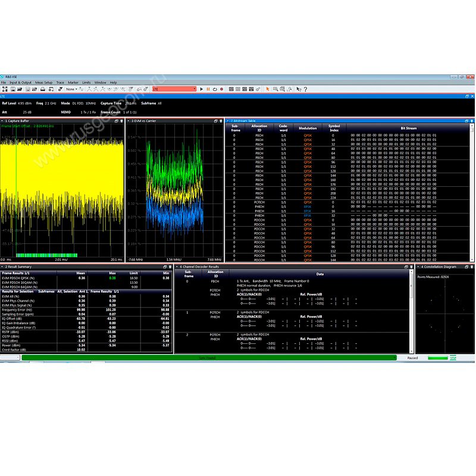Click the Capture Time setting in the header
This screenshot has width=476, height=476.
[118, 103]
